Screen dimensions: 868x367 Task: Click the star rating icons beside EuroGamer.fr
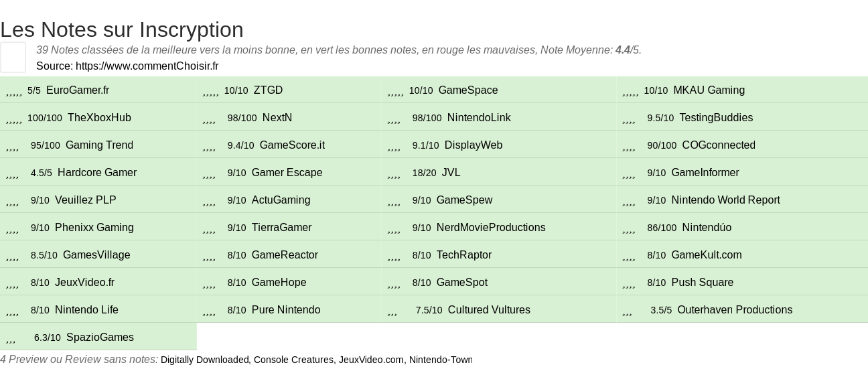(x=14, y=91)
